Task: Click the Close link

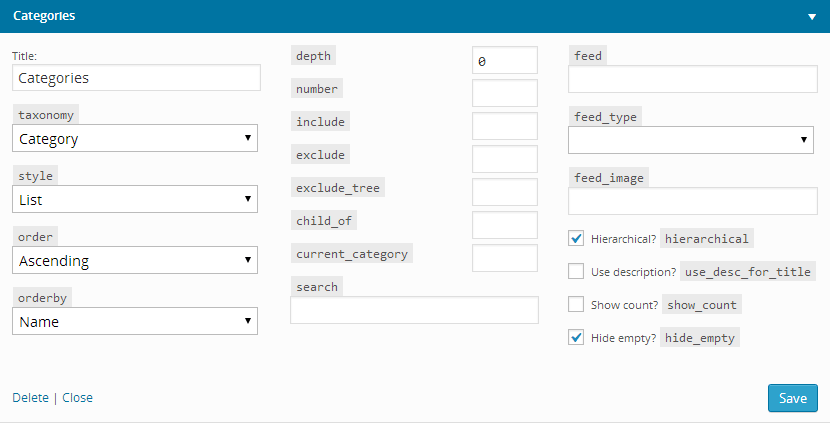Action: pos(77,398)
